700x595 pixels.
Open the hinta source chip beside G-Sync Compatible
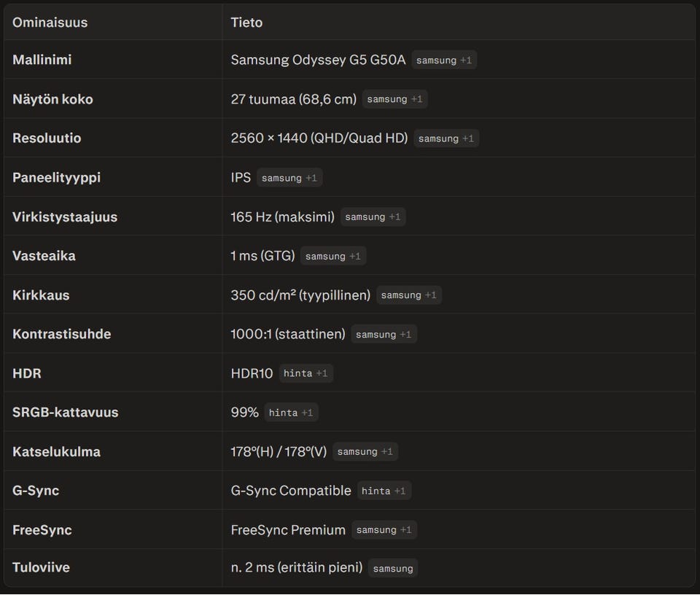384,491
